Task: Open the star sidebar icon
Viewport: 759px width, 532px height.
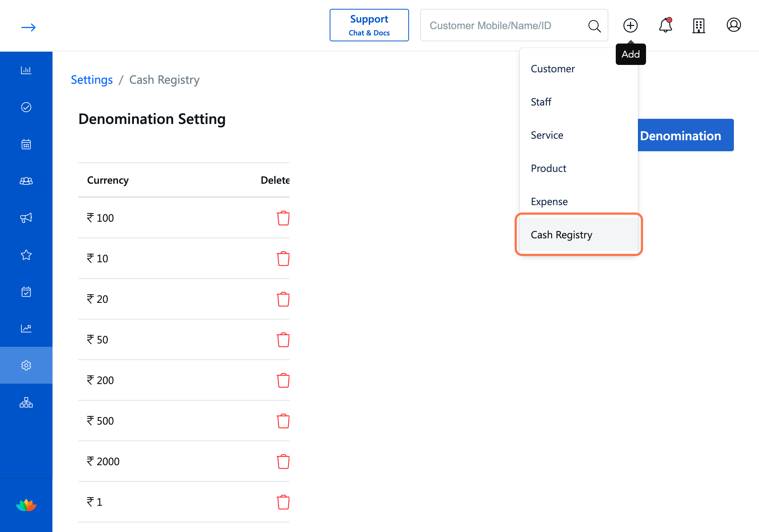Action: [x=26, y=255]
